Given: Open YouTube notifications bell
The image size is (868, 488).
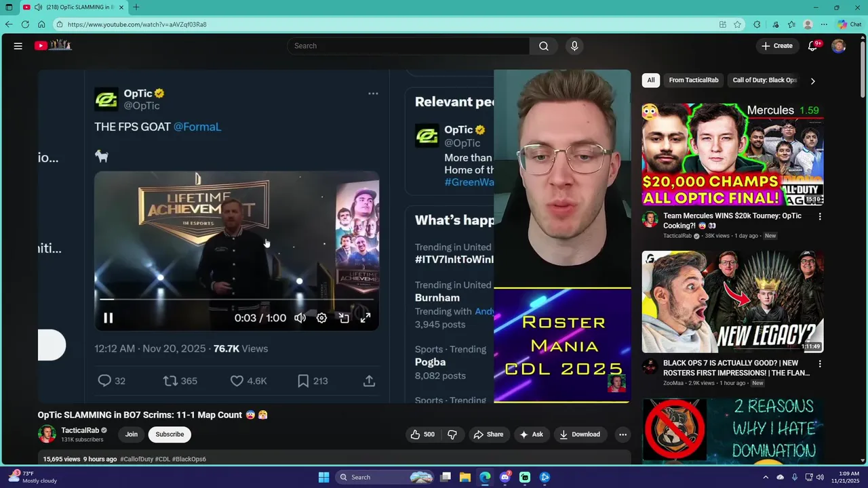Looking at the screenshot, I should pos(812,46).
